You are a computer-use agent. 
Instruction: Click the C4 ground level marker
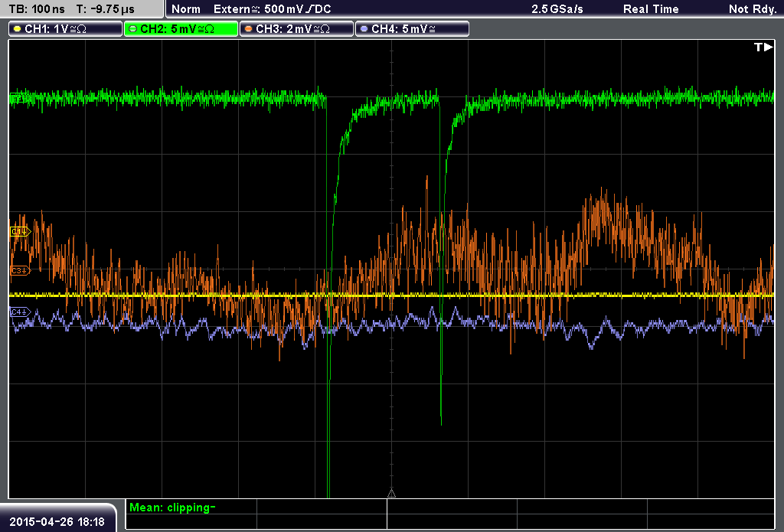(21, 312)
